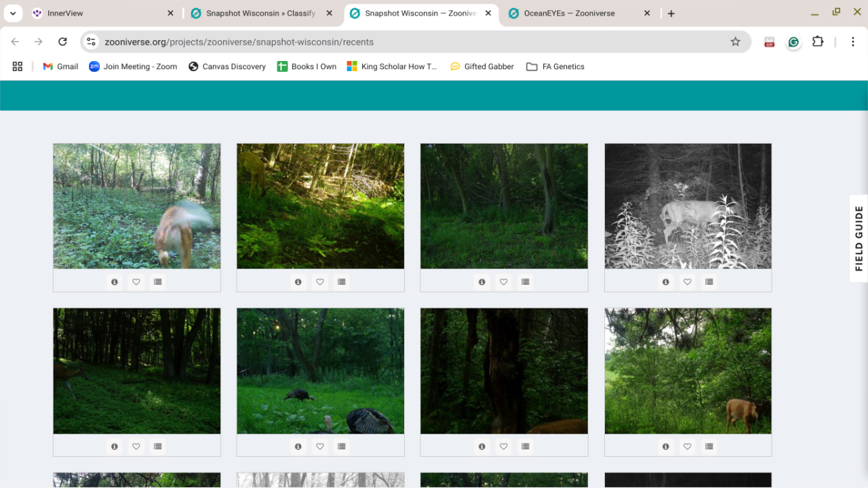Favorite the blurry running deer photo

pyautogui.click(x=136, y=282)
